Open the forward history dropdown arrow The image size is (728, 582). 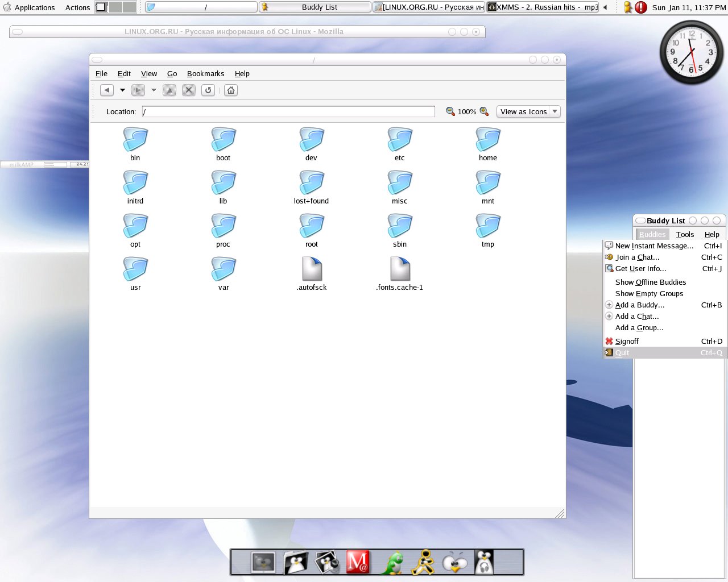(154, 90)
